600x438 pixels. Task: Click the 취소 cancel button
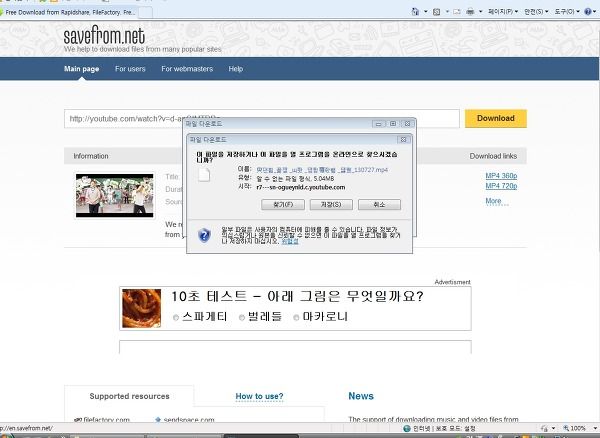point(379,205)
